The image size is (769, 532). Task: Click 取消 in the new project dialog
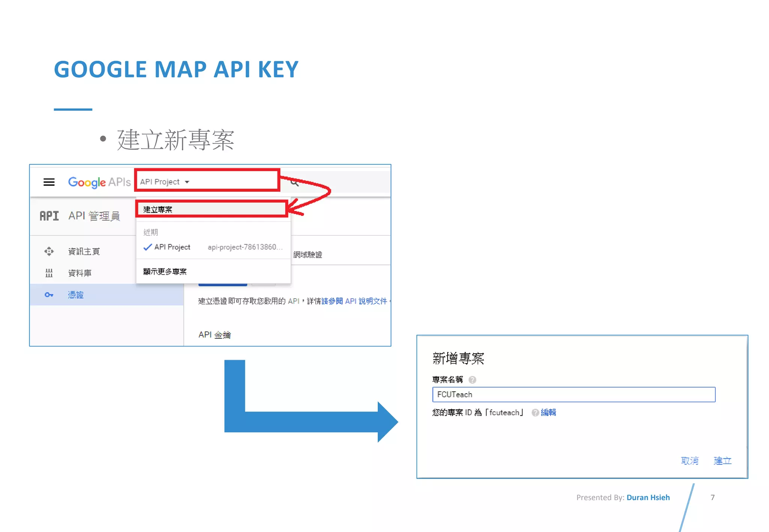[690, 461]
